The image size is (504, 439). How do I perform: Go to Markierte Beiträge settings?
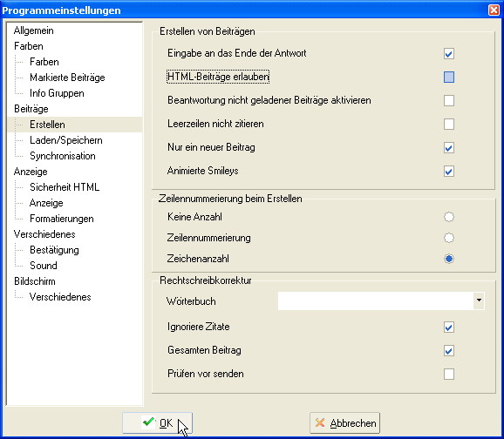67,78
